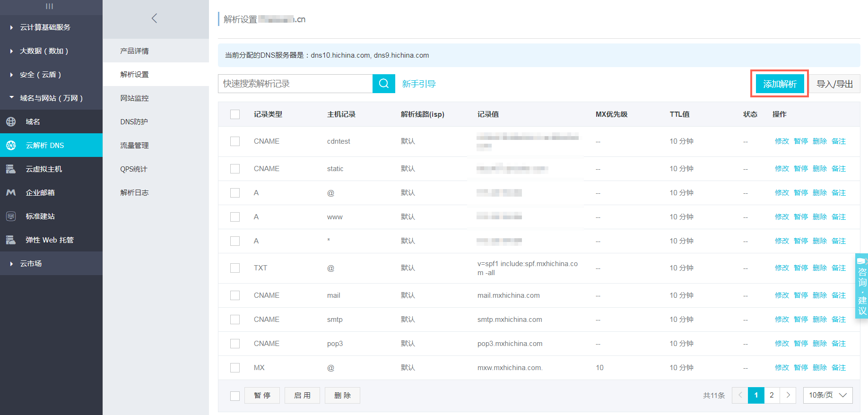This screenshot has width=868, height=415.
Task: Click 修改 for the cdntest record
Action: pos(782,141)
